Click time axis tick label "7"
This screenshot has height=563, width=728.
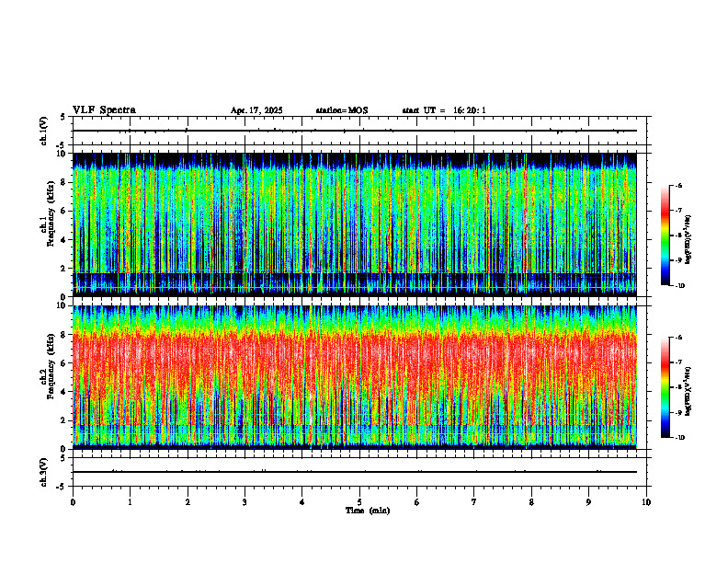[x=474, y=502]
